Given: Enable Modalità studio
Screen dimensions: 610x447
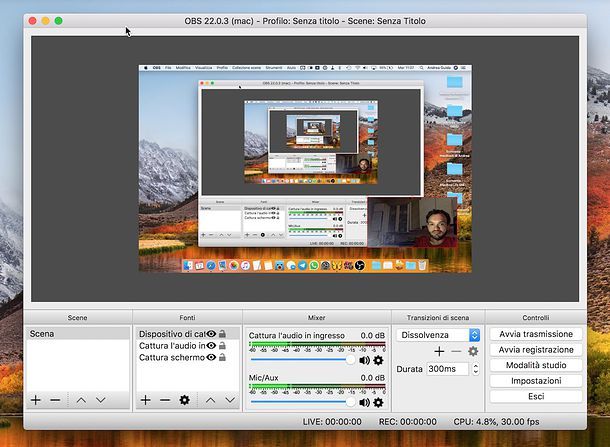Looking at the screenshot, I should 536,365.
